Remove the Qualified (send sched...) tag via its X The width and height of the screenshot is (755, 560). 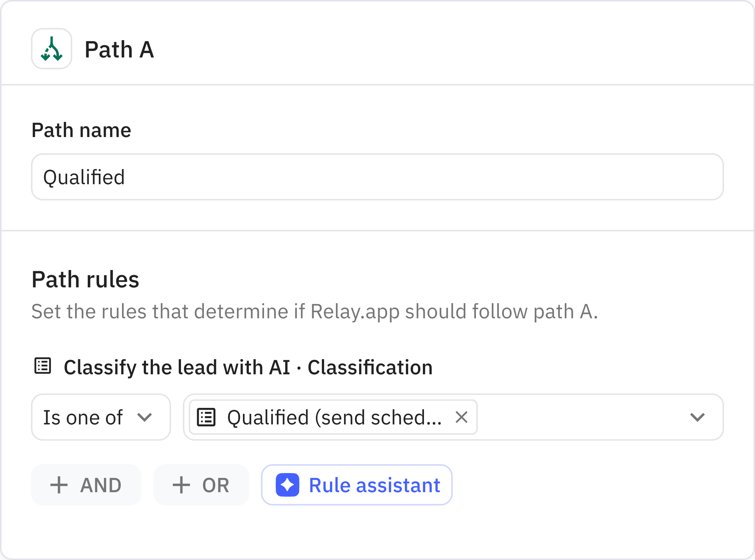point(462,417)
